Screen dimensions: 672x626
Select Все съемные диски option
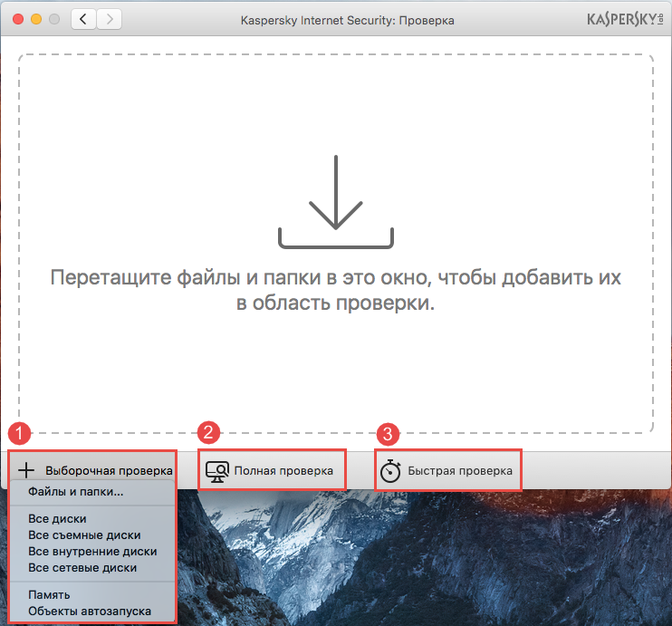click(92, 535)
